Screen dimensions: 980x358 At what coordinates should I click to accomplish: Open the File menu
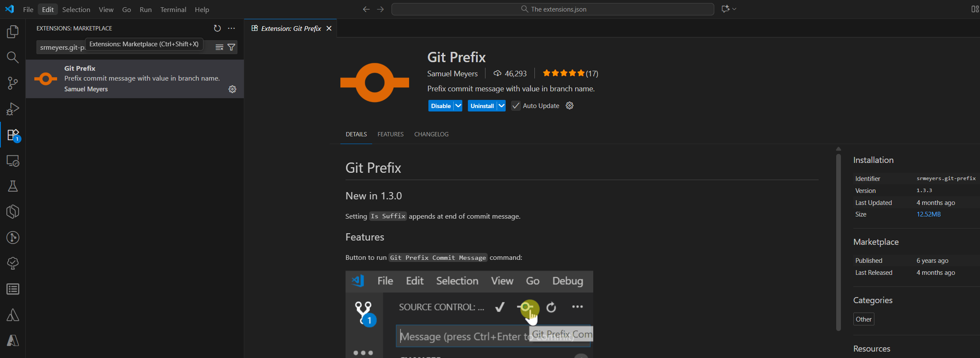click(x=28, y=9)
